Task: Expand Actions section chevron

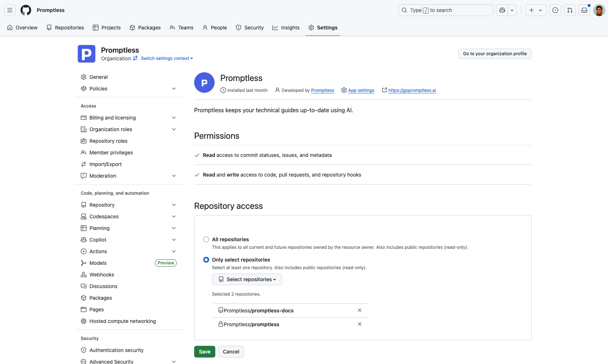Action: [x=174, y=251]
